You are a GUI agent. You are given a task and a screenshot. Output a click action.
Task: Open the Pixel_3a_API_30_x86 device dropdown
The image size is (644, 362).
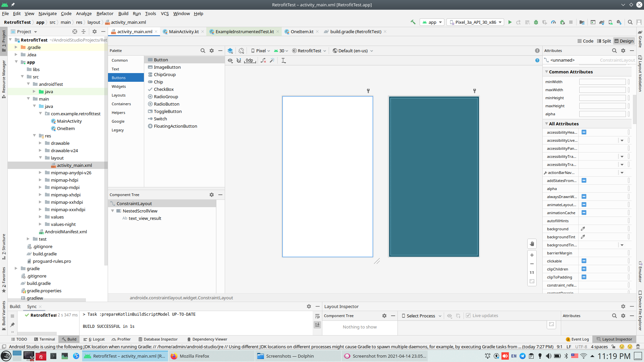[476, 22]
